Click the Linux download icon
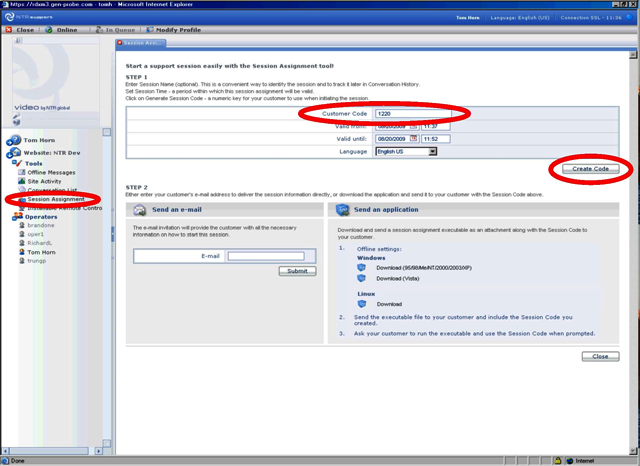This screenshot has width=640, height=466. [x=362, y=304]
